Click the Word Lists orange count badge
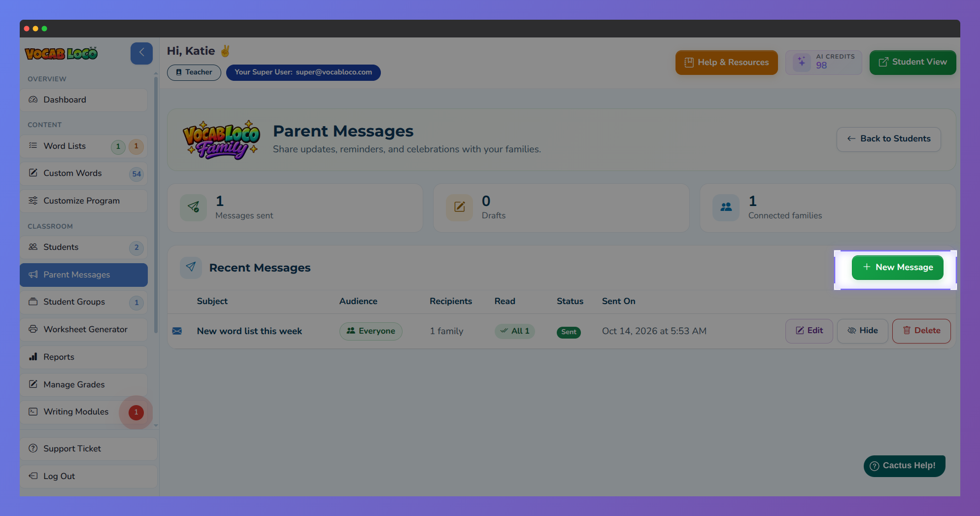The width and height of the screenshot is (980, 516). click(136, 147)
